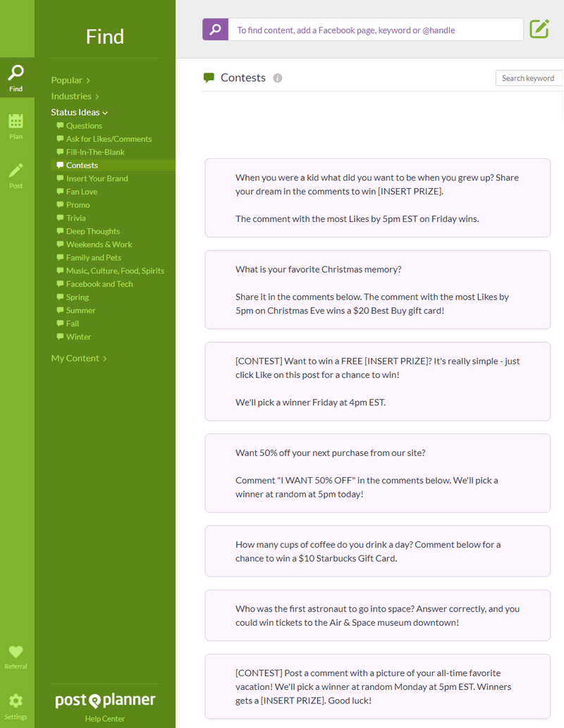Open the Help Center link
Image resolution: width=564 pixels, height=728 pixels.
pos(104,719)
